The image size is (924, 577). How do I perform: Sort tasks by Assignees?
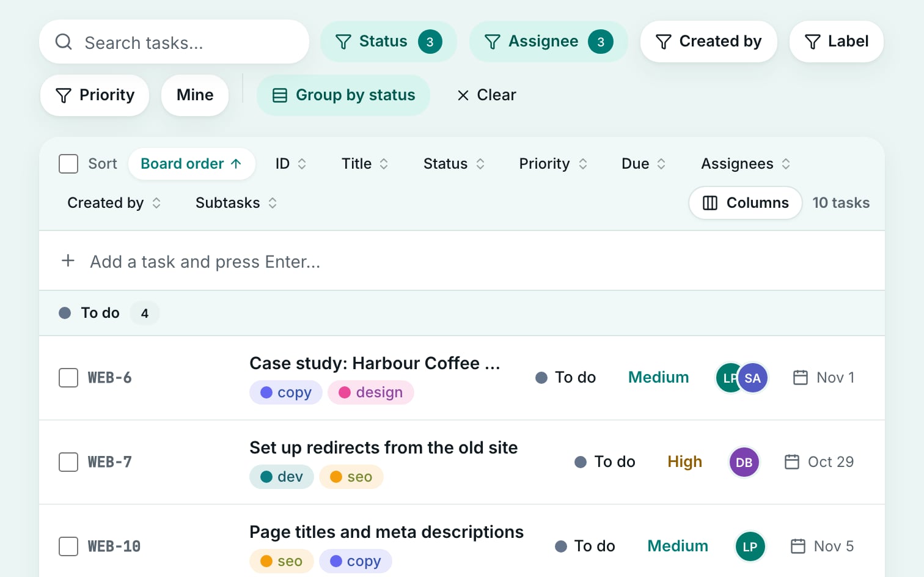pyautogui.click(x=746, y=164)
